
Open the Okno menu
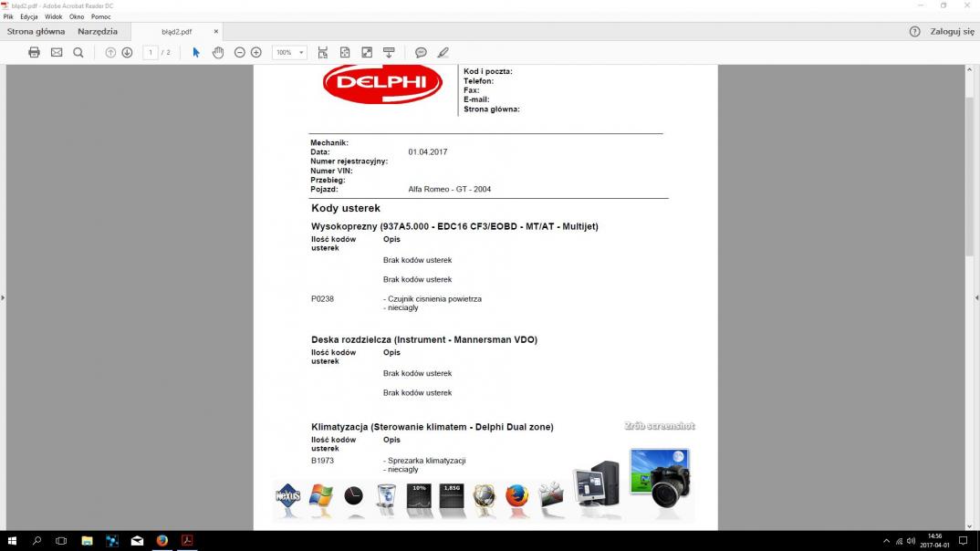(x=77, y=16)
